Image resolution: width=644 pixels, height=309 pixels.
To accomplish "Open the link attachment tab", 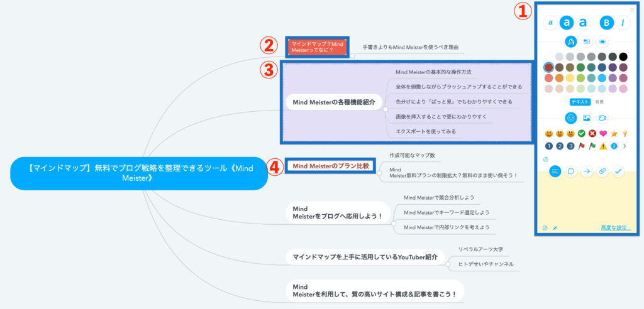I will 602,171.
